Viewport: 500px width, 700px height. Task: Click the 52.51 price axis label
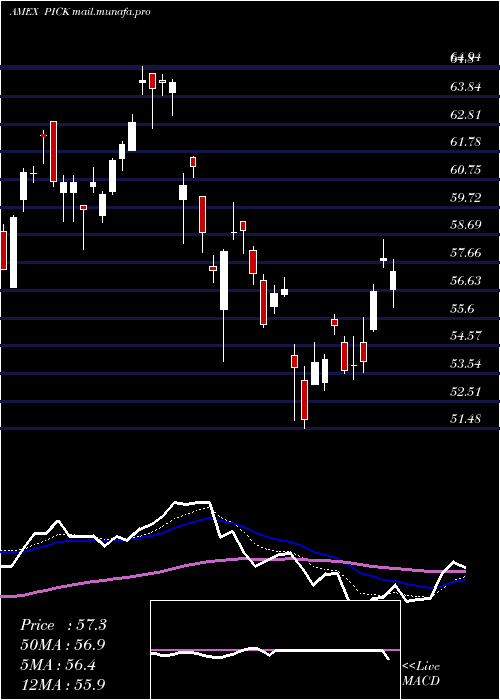[466, 392]
